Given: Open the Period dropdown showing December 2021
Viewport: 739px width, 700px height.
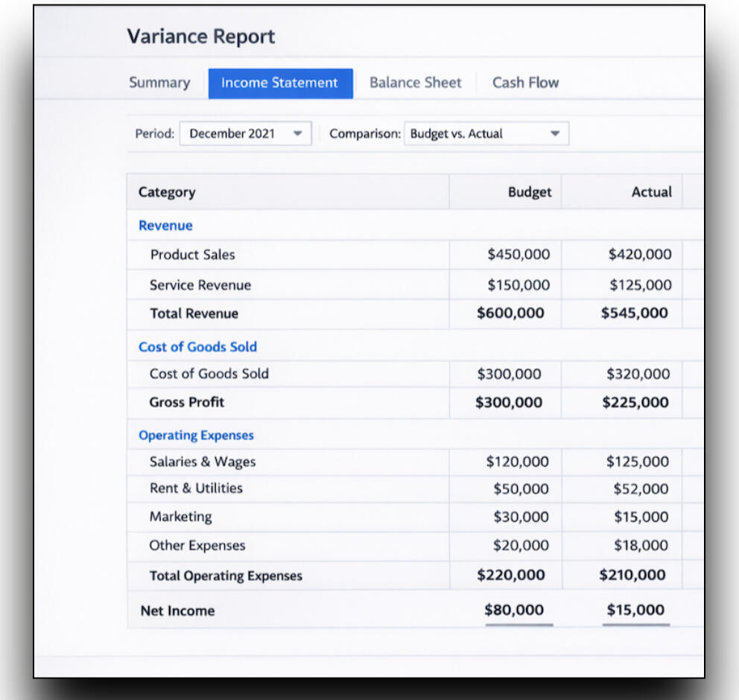Looking at the screenshot, I should [245, 134].
